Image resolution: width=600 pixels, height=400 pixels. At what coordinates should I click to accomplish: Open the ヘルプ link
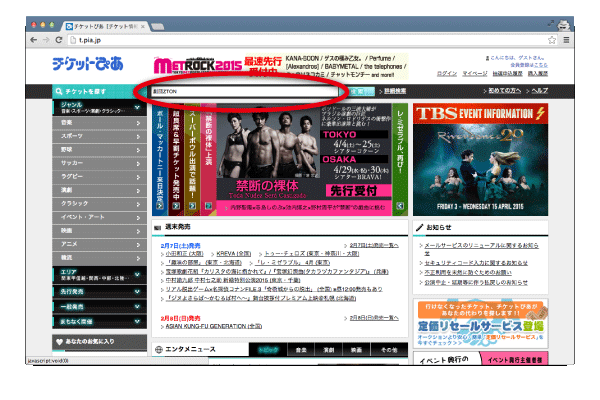(x=540, y=91)
